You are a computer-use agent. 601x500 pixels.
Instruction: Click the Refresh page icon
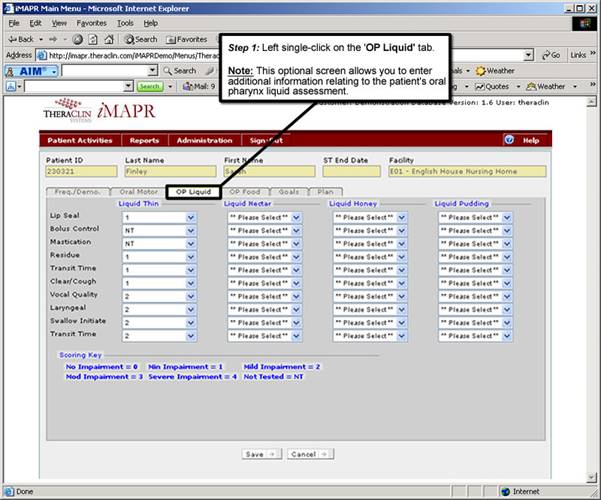[93, 39]
